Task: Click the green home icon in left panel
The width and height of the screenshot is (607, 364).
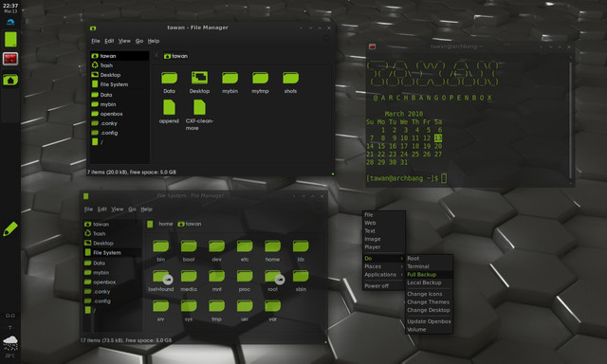Action: 10,80
